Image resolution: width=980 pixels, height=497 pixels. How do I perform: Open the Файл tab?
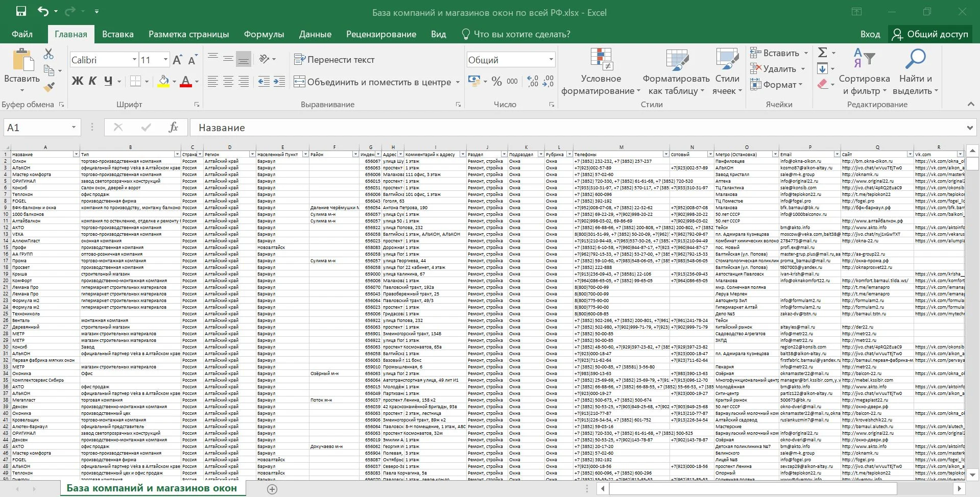point(22,34)
